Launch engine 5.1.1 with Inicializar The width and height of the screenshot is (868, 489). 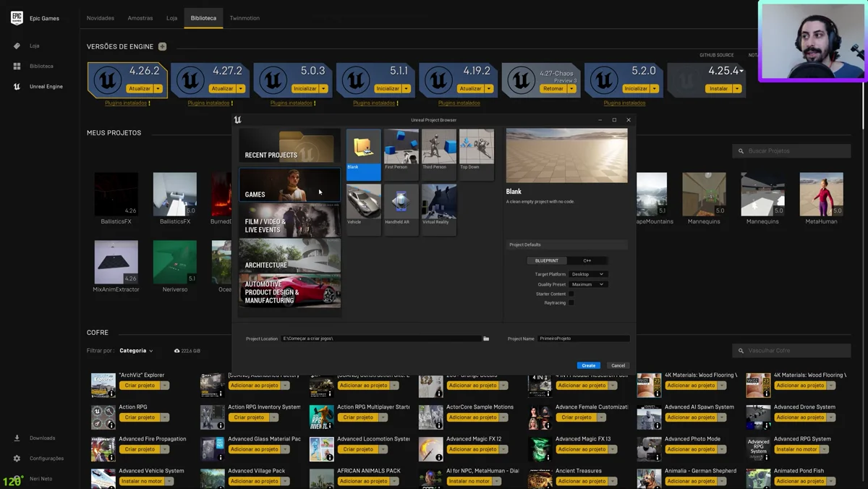388,89
